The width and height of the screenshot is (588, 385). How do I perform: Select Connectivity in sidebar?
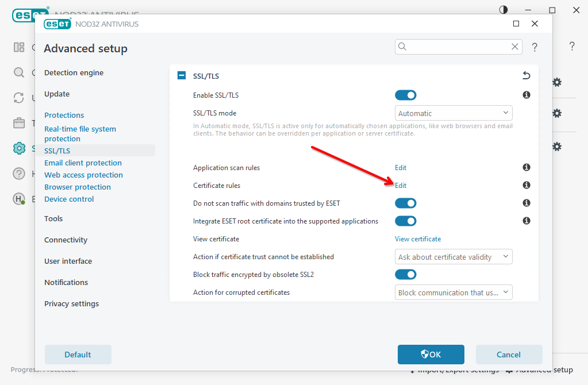[x=66, y=240]
